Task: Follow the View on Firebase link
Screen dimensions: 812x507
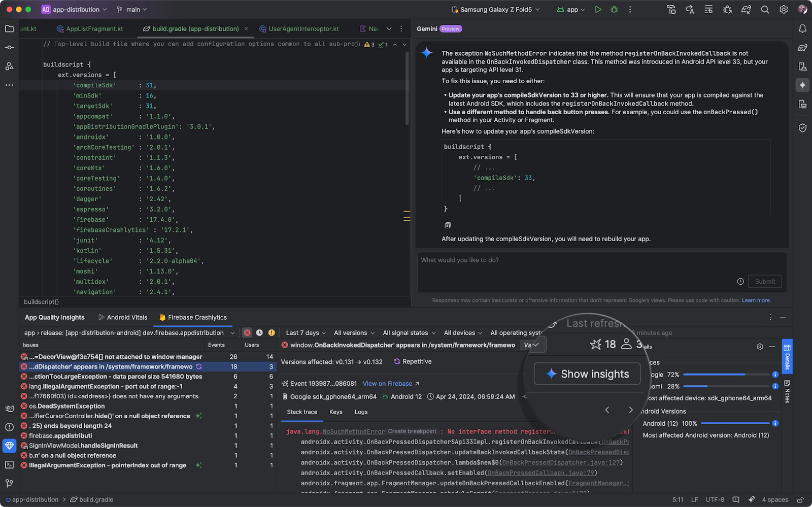Action: pyautogui.click(x=391, y=384)
